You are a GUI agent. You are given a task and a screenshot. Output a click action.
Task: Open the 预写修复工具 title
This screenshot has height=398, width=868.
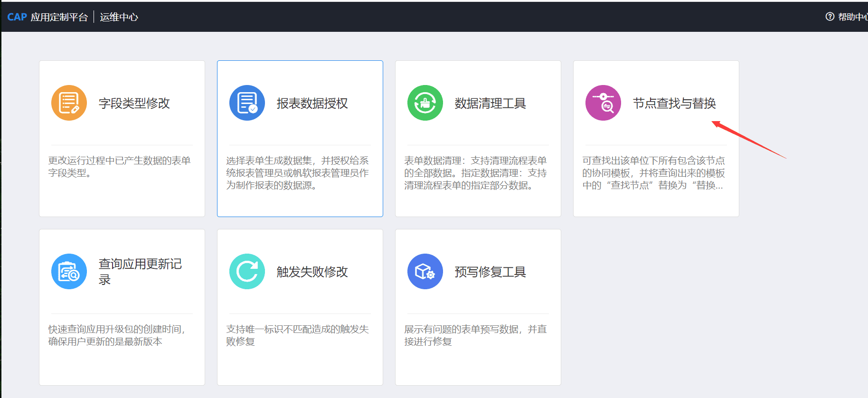491,272
